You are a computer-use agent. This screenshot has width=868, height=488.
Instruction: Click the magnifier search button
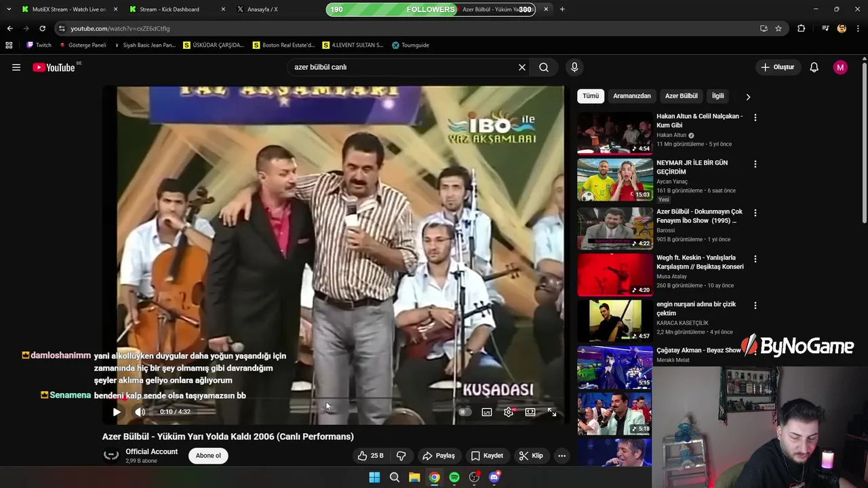click(544, 67)
